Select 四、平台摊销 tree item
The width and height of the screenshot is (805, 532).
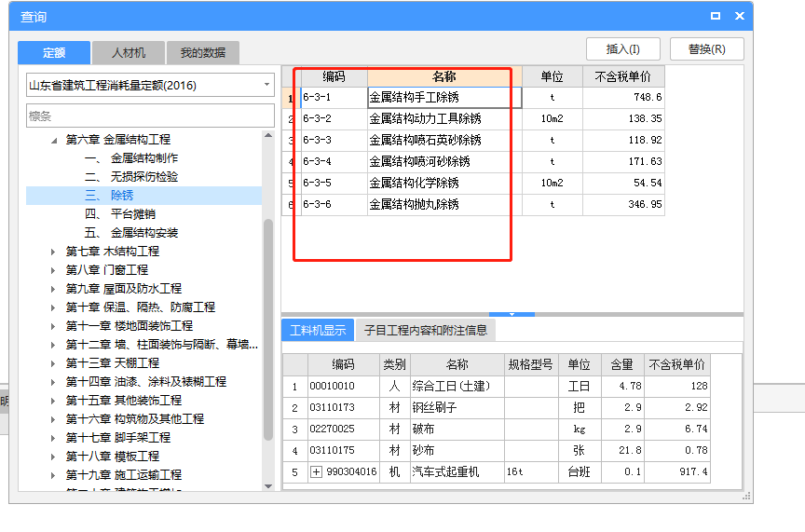tap(120, 214)
